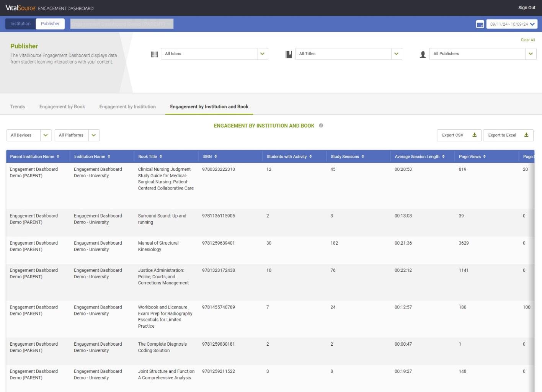The width and height of the screenshot is (542, 392).
Task: Click the VitalSource logo
Action: coord(21,8)
